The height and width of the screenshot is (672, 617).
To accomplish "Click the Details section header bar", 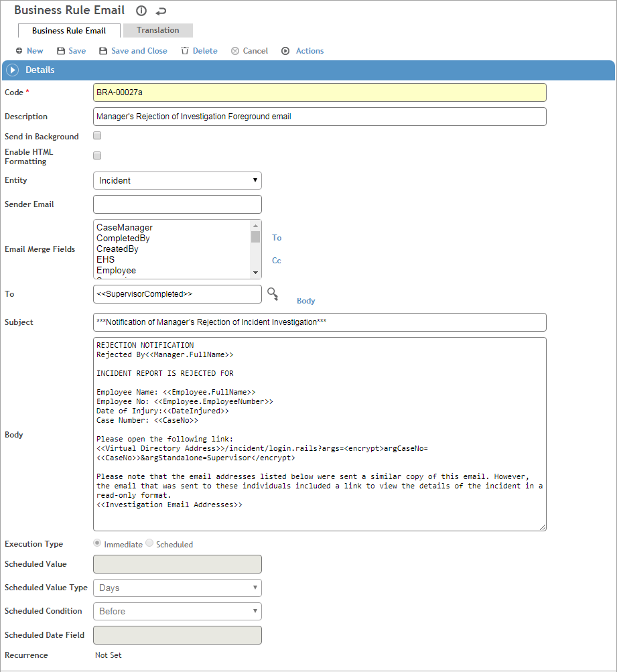I will [308, 70].
